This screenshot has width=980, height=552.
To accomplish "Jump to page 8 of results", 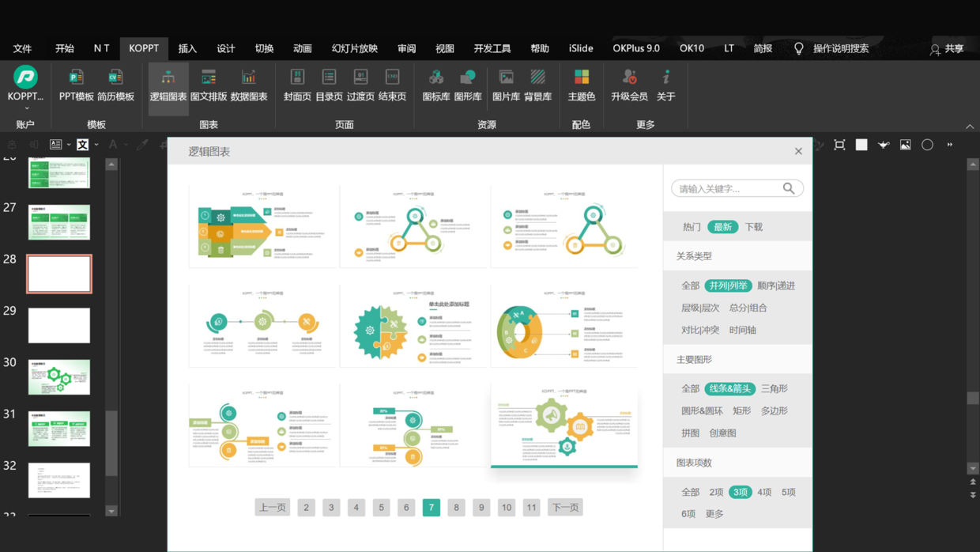I will click(456, 507).
